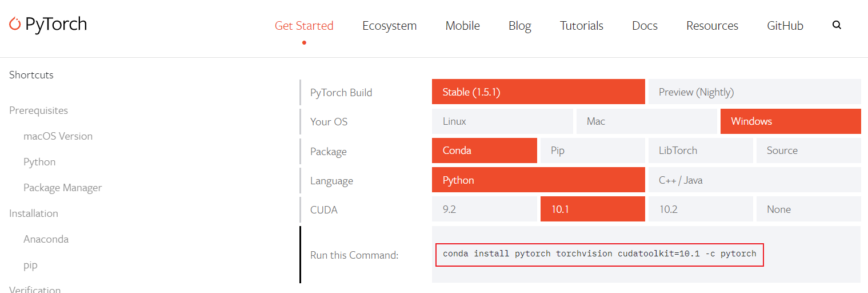The width and height of the screenshot is (868, 293).
Task: Choose Linux as your OS
Action: tap(502, 121)
